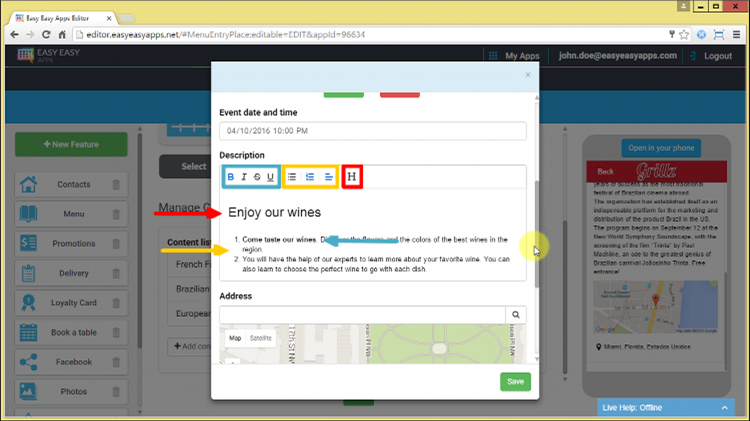
Task: Click Open in your phone button
Action: pyautogui.click(x=661, y=148)
